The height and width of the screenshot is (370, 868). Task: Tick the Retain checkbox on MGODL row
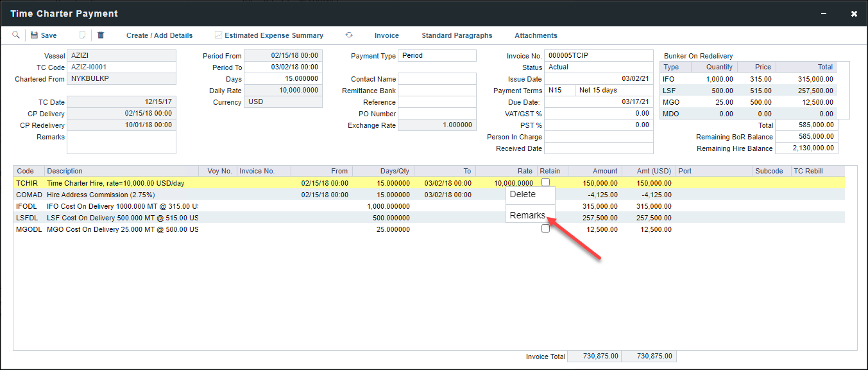click(x=545, y=229)
